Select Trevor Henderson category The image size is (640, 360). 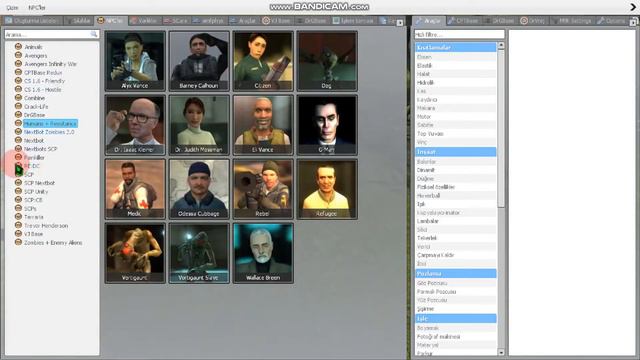tap(46, 226)
